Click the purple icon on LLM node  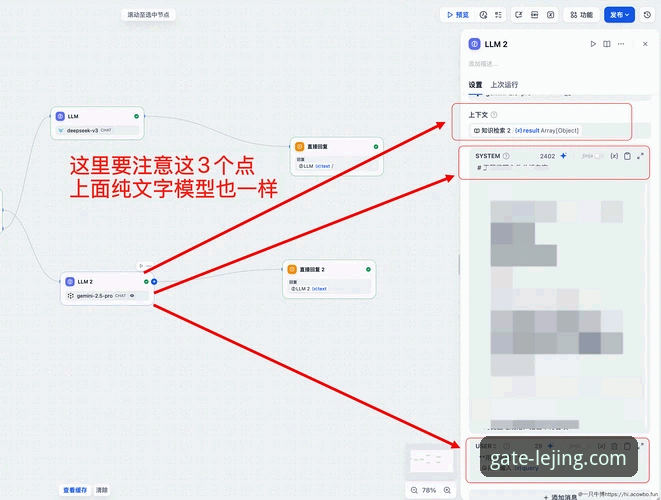[60, 116]
